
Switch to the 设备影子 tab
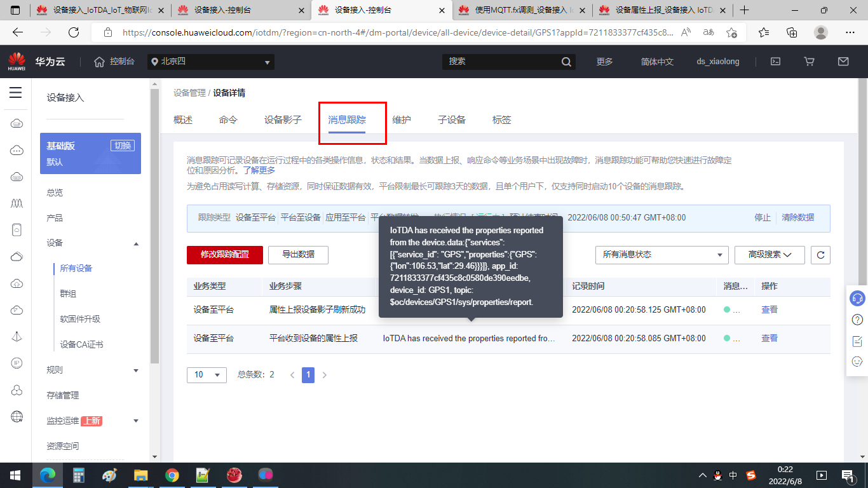tap(283, 119)
